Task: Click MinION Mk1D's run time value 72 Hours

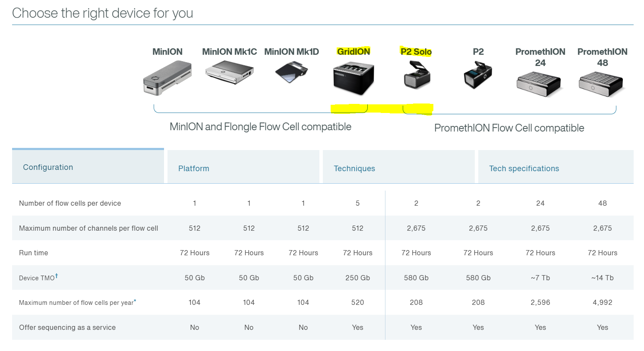Action: click(x=303, y=253)
